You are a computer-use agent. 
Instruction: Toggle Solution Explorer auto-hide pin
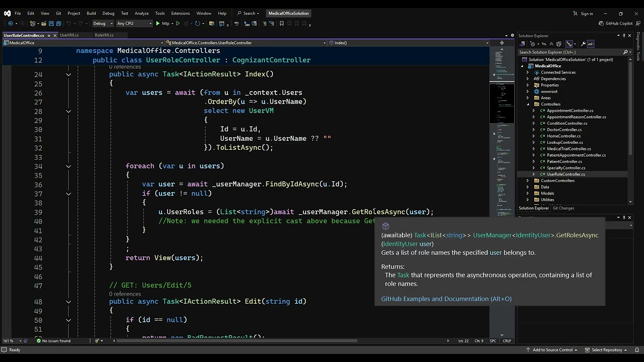pyautogui.click(x=624, y=36)
